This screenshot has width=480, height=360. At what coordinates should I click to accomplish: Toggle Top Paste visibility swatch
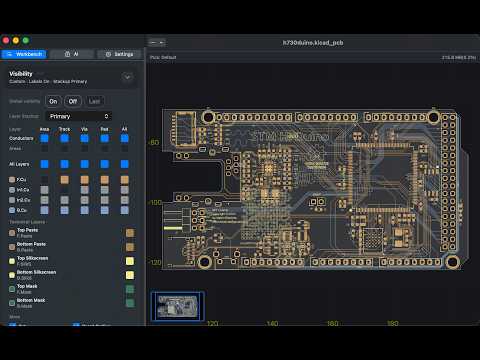pos(130,233)
